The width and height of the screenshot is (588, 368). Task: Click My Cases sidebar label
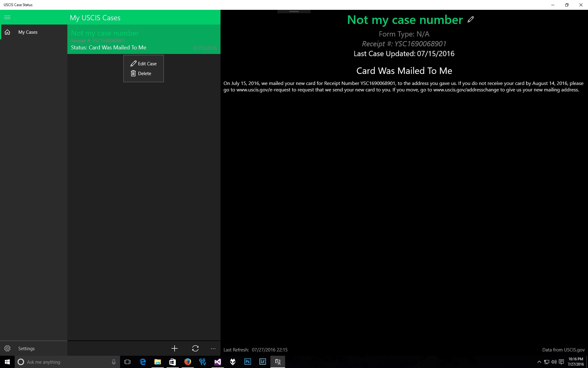[28, 32]
